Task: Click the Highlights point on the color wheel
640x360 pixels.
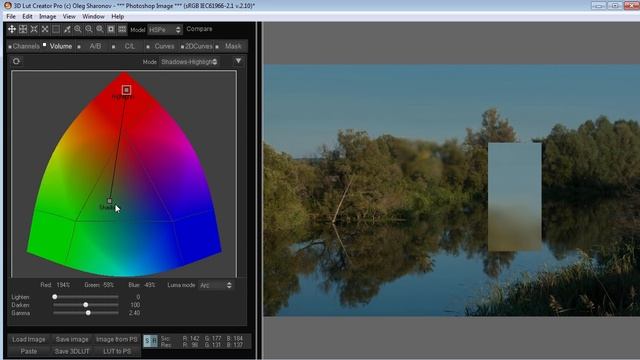Action: tap(127, 90)
